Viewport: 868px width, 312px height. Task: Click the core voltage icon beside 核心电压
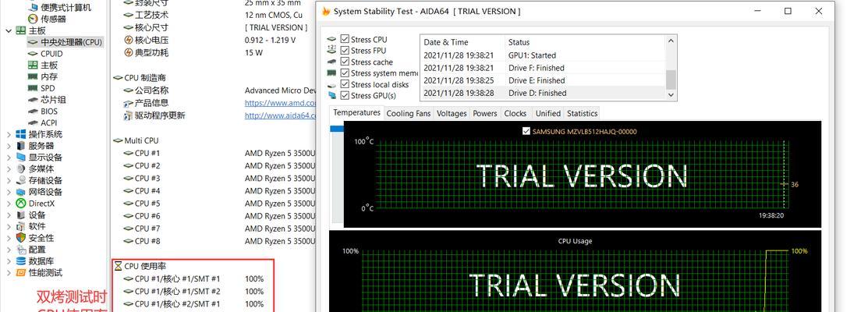129,41
